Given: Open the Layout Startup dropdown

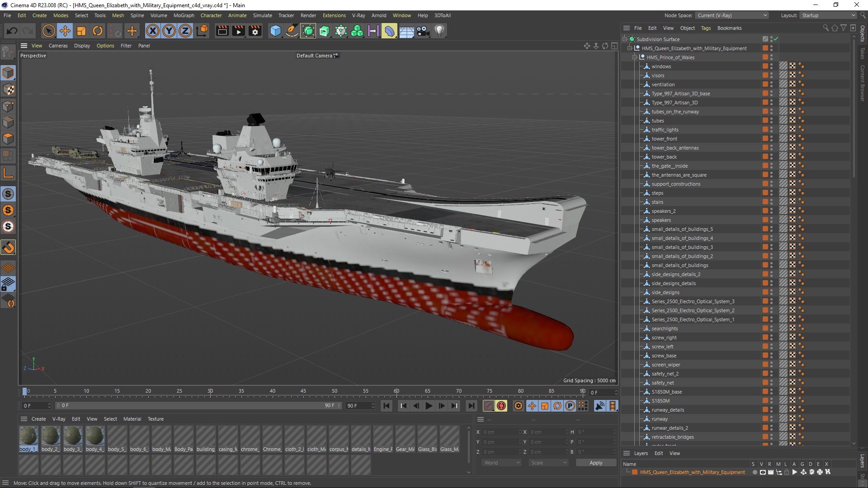Looking at the screenshot, I should tap(827, 15).
